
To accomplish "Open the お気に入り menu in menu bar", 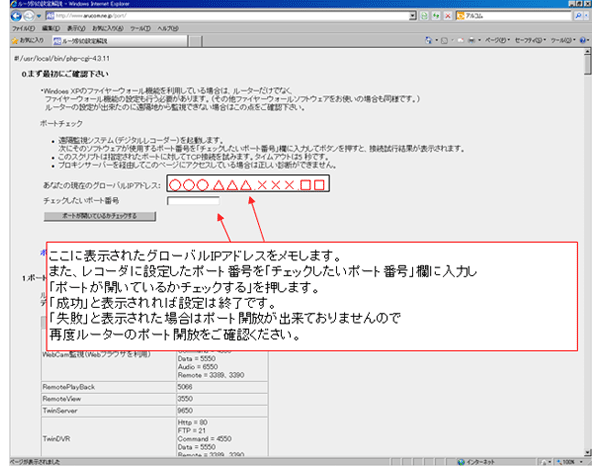I will [108, 29].
